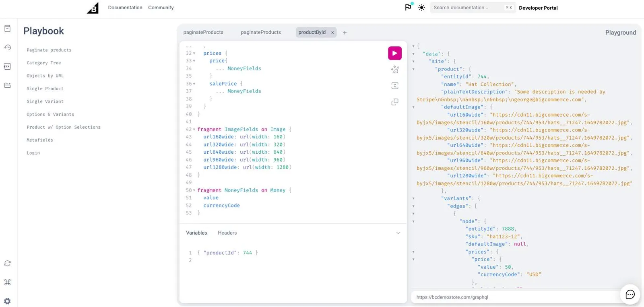Viewport: 644px width, 307px height.
Task: Select the Single Product playbook query
Action: [45, 89]
